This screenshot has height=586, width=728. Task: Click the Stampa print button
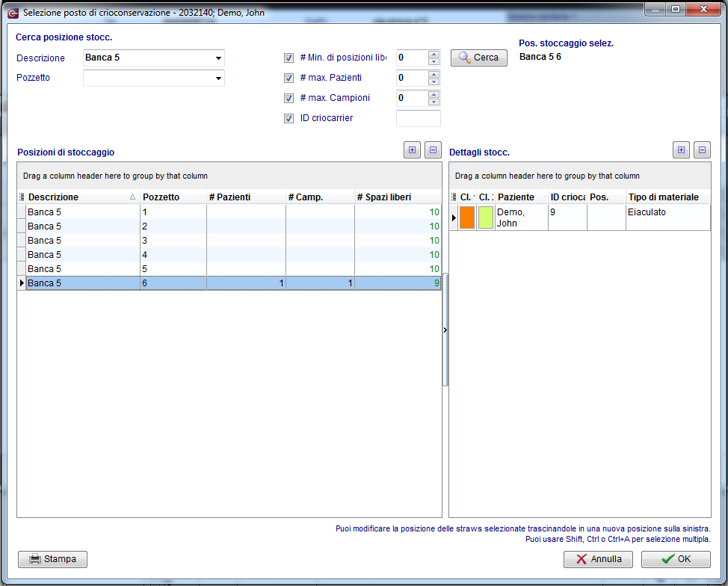pos(52,559)
